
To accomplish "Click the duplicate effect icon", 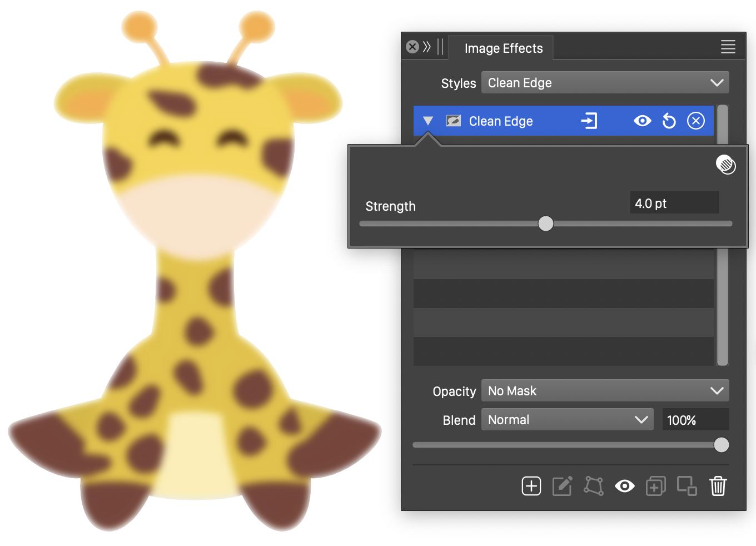I will [x=655, y=486].
